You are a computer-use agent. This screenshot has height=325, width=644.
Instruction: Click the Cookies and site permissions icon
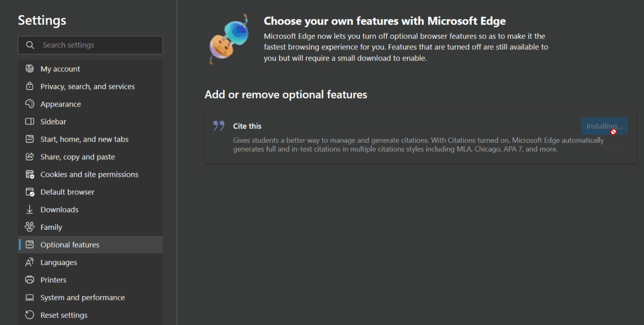click(x=30, y=174)
